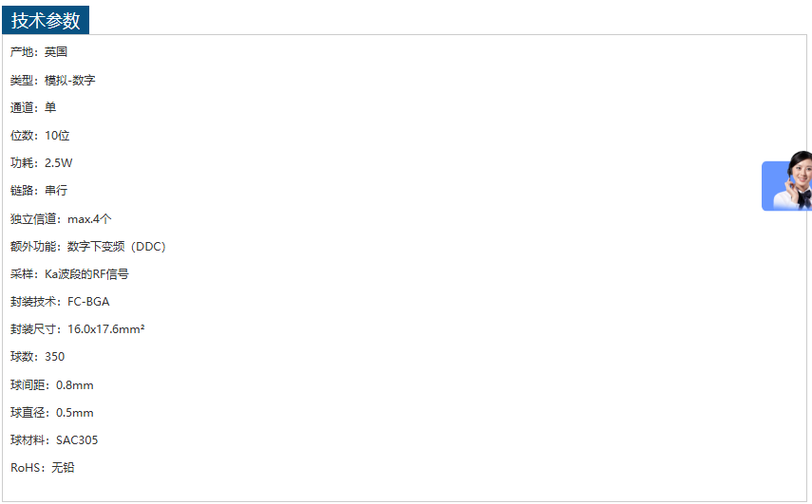
Task: Select the 数字下变频（DDC）value text
Action: pyautogui.click(x=117, y=247)
